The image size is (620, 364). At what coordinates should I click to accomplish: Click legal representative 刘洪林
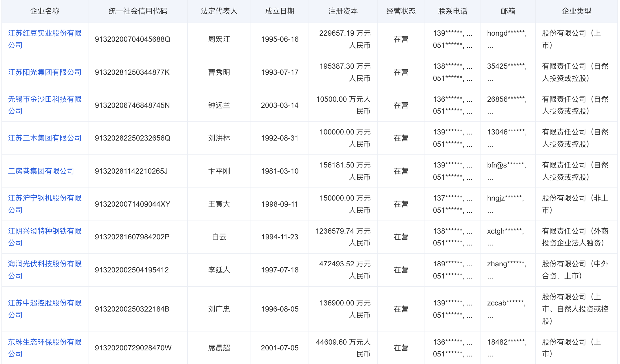219,138
